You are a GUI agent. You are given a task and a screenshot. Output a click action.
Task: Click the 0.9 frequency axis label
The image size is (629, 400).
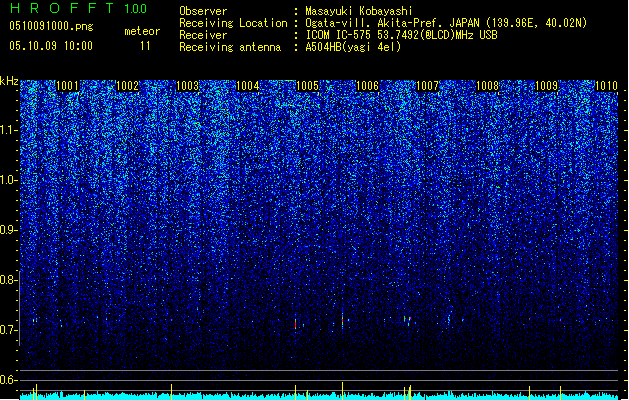coord(8,230)
